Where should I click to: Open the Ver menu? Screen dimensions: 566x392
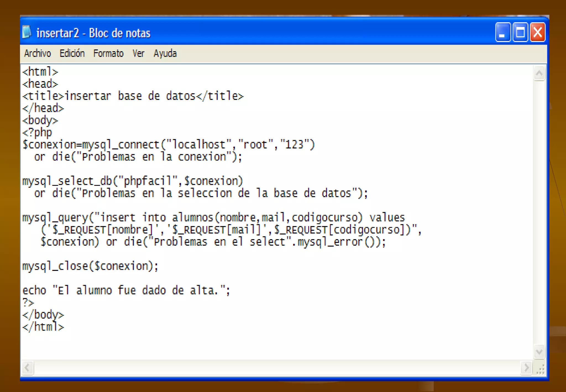[138, 53]
